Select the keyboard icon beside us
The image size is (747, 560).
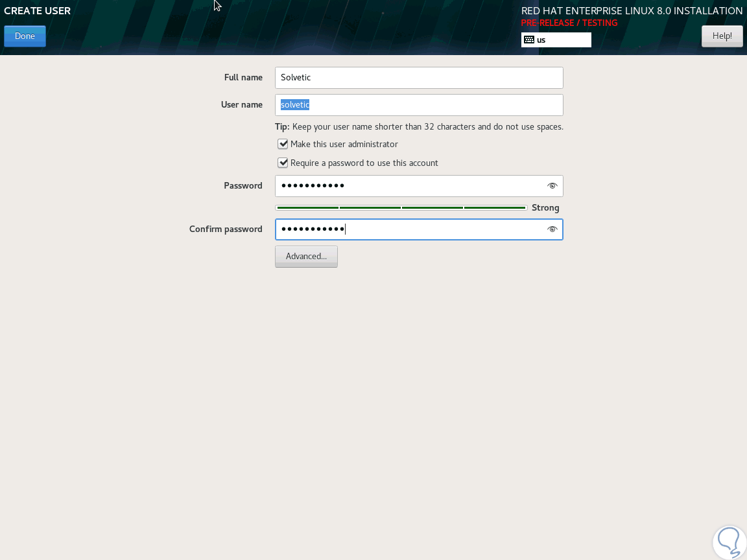coord(529,40)
